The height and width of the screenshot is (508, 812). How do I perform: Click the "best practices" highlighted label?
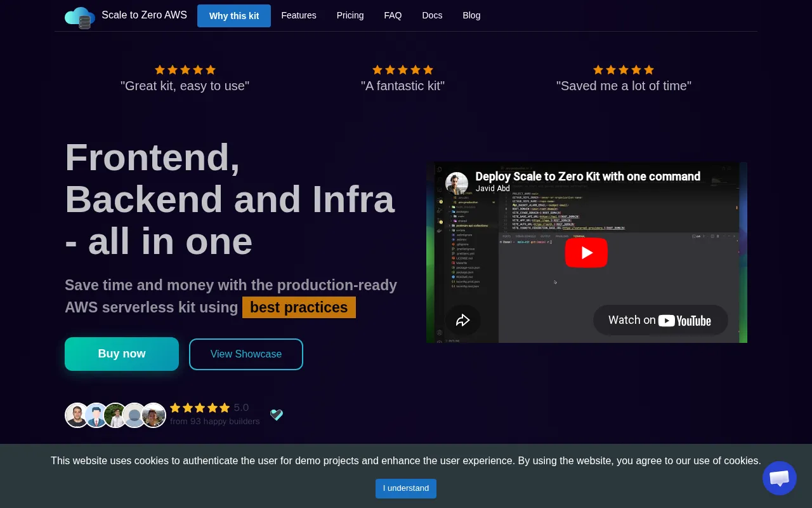(299, 307)
